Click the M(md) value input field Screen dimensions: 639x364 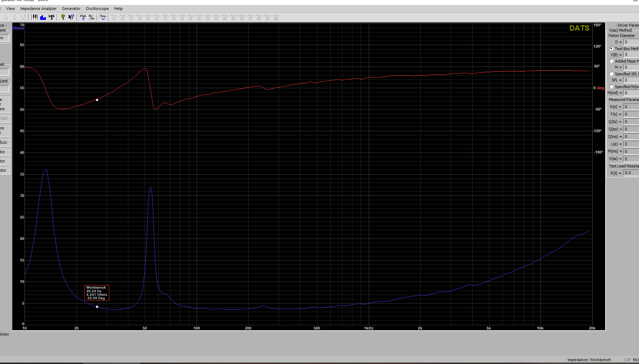tap(631, 93)
